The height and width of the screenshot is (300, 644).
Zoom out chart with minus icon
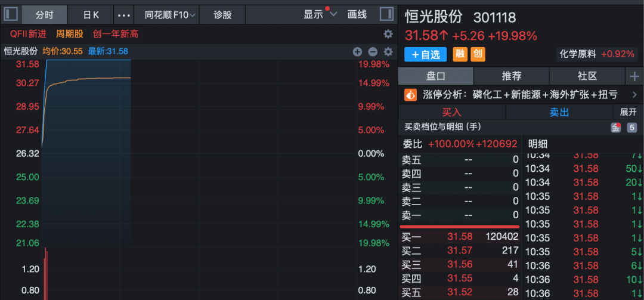coord(373,52)
